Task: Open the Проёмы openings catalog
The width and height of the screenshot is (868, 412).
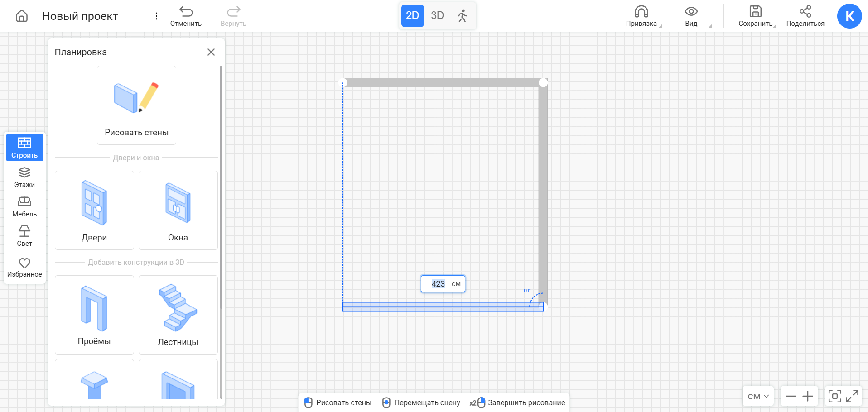Action: click(x=94, y=315)
